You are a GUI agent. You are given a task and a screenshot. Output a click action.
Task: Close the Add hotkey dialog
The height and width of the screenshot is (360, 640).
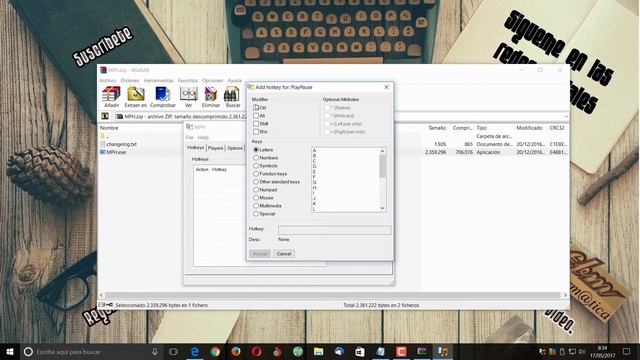(x=387, y=87)
